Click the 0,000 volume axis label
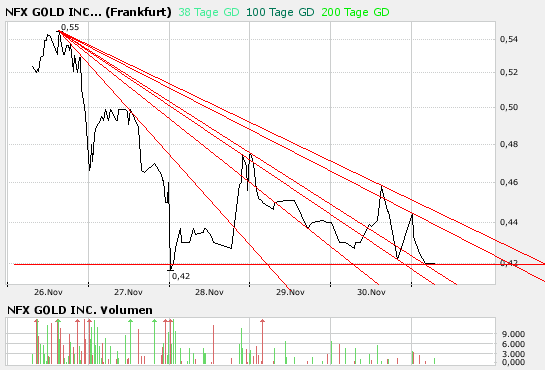 click(513, 362)
